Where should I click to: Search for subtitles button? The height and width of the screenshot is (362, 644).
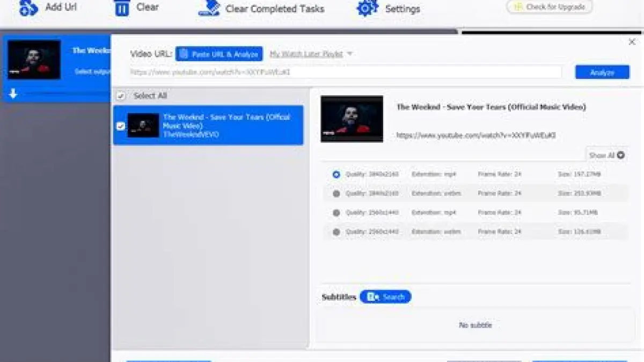click(385, 296)
